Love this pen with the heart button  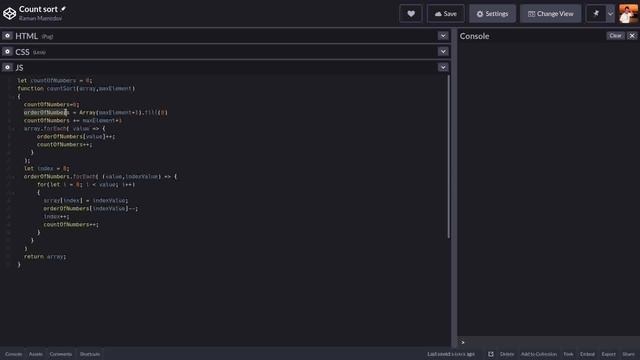(411, 14)
